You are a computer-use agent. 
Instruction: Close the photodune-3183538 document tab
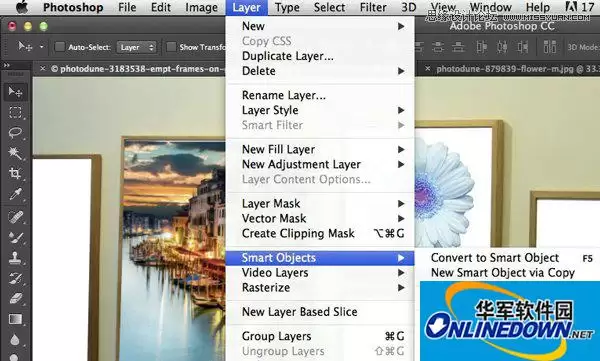(x=43, y=69)
